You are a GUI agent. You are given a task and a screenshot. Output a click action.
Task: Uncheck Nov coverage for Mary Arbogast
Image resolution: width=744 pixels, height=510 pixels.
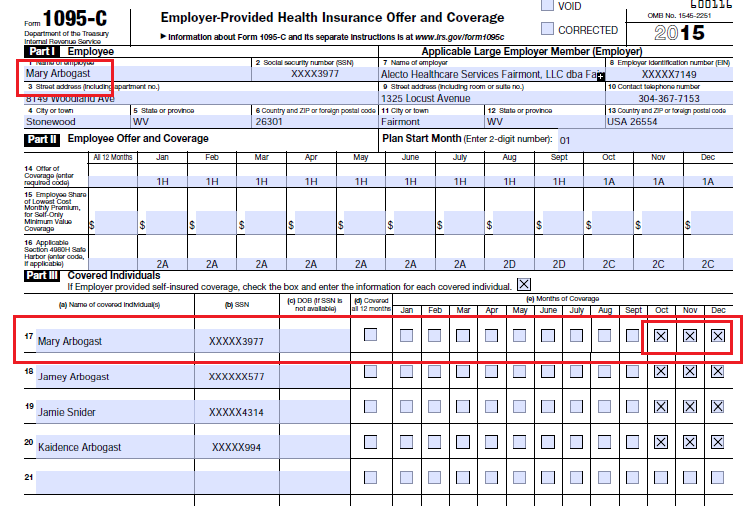(689, 336)
